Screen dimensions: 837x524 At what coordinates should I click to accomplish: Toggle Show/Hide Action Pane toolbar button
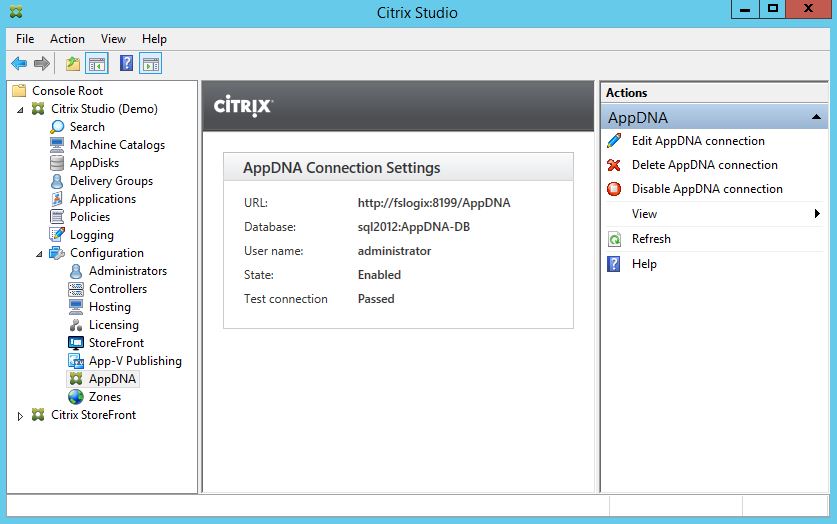click(150, 64)
